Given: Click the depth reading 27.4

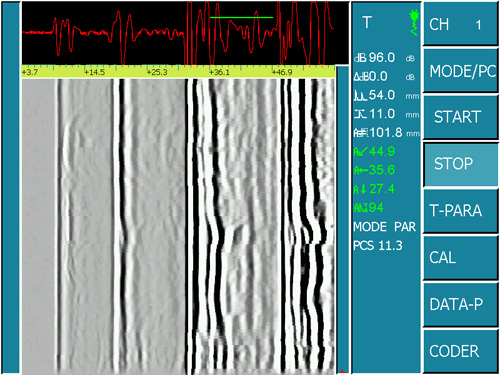Looking at the screenshot, I should click(382, 189).
